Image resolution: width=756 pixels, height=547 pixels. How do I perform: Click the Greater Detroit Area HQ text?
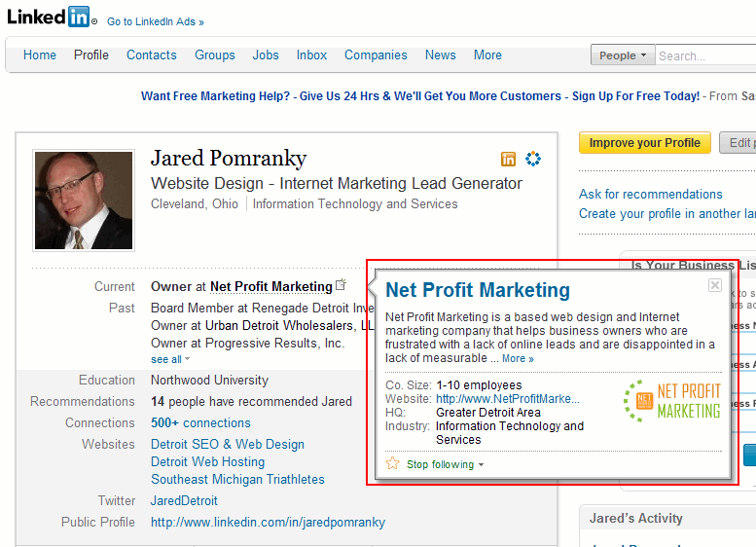(x=488, y=413)
